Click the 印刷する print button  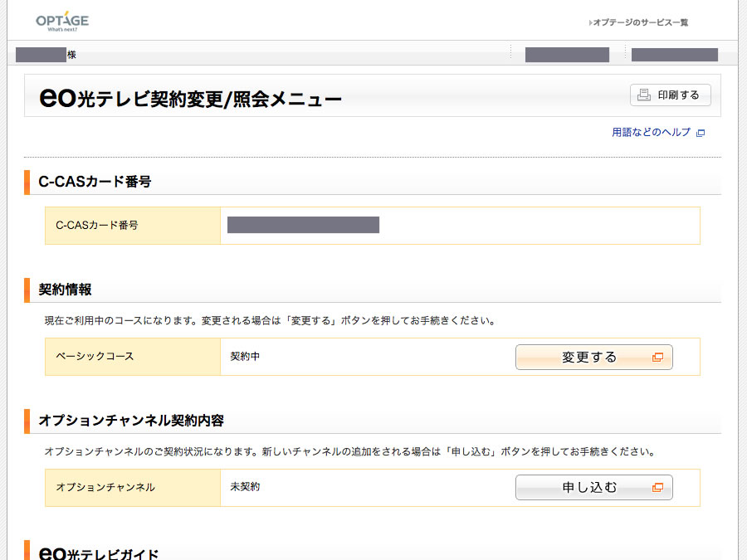tap(671, 95)
